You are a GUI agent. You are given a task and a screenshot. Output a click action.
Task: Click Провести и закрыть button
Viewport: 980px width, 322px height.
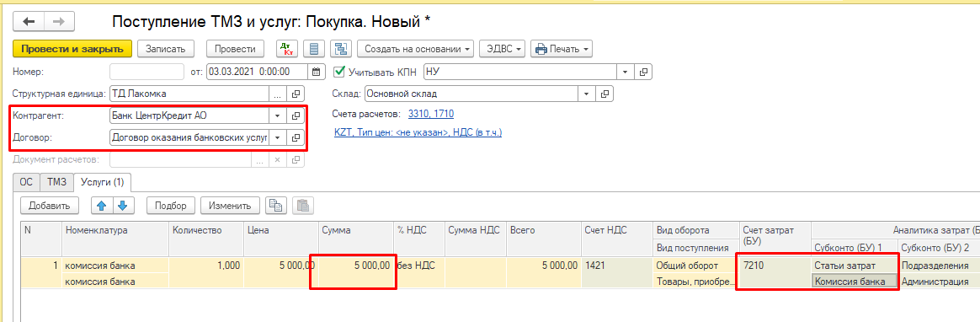72,49
